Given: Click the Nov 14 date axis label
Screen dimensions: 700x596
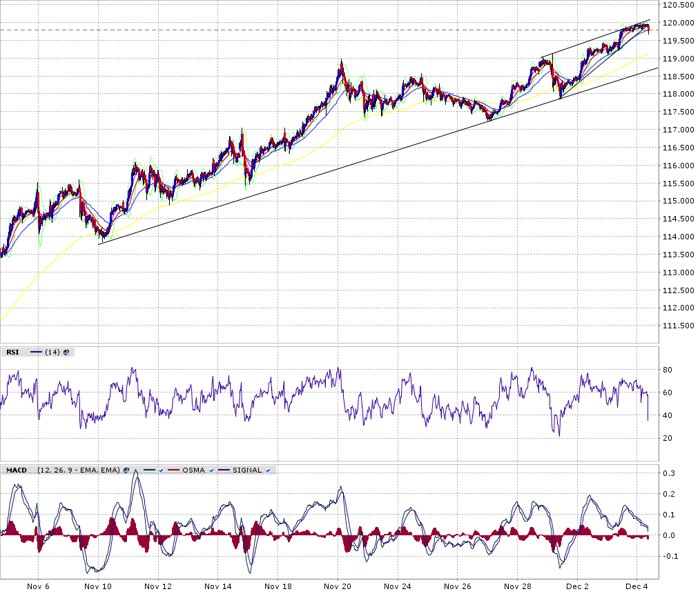Looking at the screenshot, I should click(218, 586).
